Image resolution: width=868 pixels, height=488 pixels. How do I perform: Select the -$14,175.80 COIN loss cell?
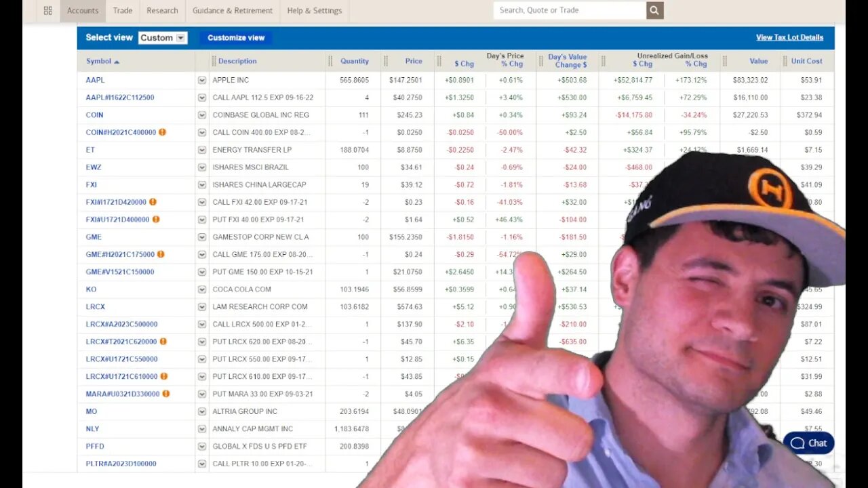634,115
